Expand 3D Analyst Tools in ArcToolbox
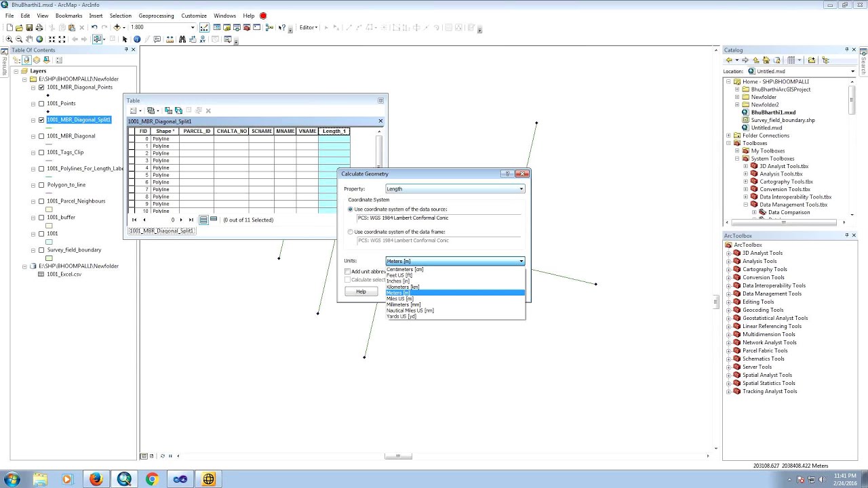The image size is (868, 488). tap(729, 253)
